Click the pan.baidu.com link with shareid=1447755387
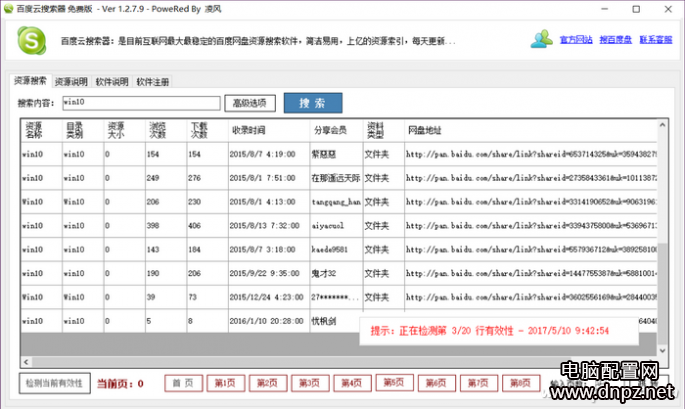This screenshot has height=409, width=685. tap(531, 273)
